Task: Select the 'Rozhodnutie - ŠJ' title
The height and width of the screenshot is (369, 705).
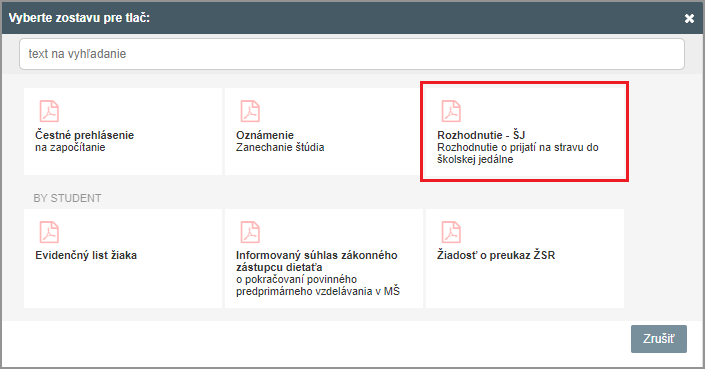Action: [x=481, y=135]
